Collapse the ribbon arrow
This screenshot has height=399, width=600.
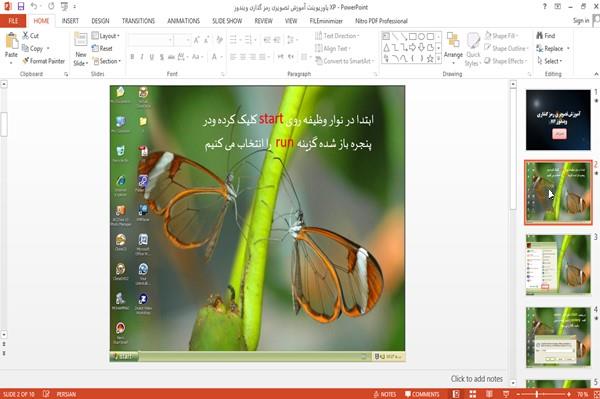pyautogui.click(x=596, y=74)
